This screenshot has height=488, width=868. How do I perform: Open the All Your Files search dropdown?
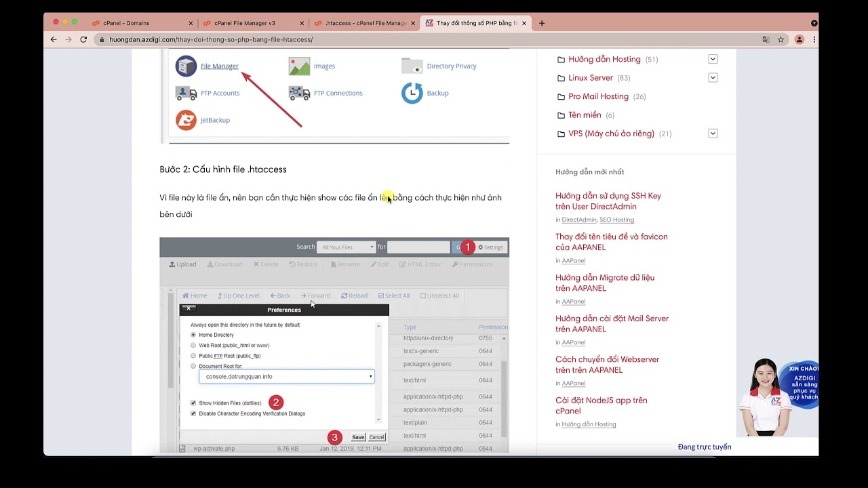coord(346,247)
